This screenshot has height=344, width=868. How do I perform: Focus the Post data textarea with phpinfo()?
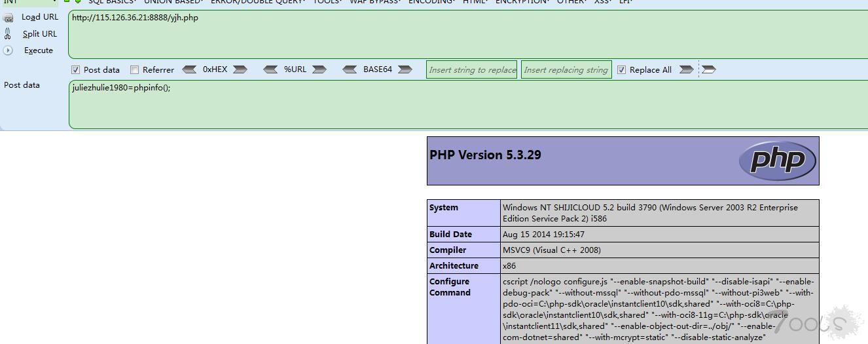[468, 104]
